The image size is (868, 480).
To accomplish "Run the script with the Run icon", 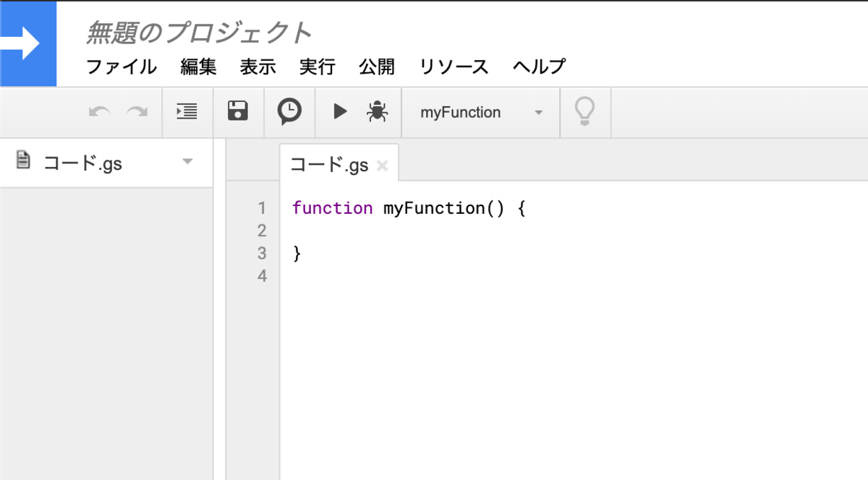I will (x=339, y=112).
